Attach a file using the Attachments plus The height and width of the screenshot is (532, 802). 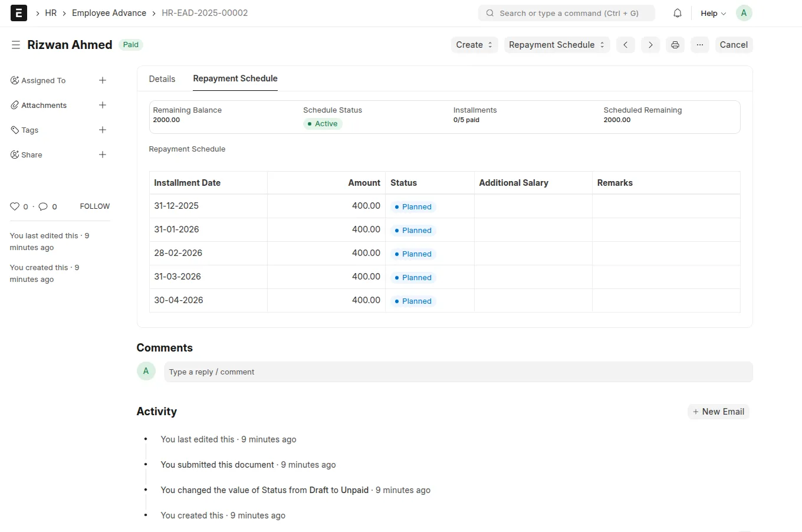click(103, 105)
